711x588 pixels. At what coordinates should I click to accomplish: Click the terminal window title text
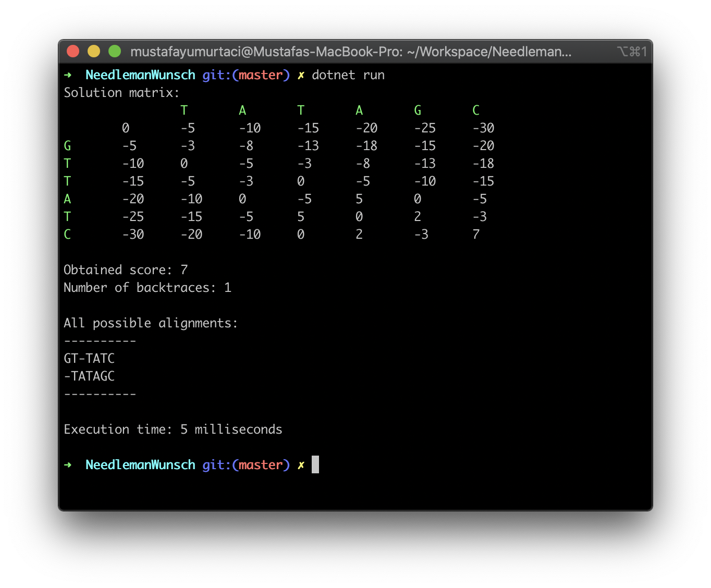pyautogui.click(x=351, y=52)
